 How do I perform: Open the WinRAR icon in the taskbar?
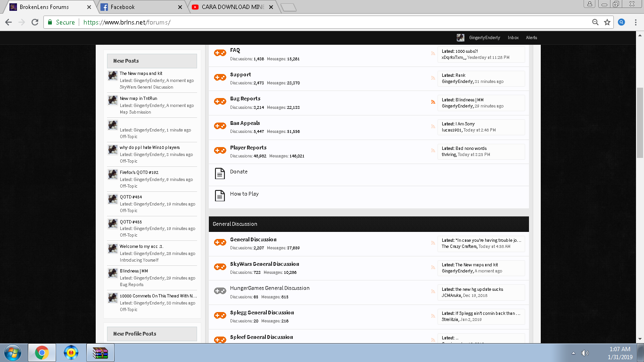point(100,353)
